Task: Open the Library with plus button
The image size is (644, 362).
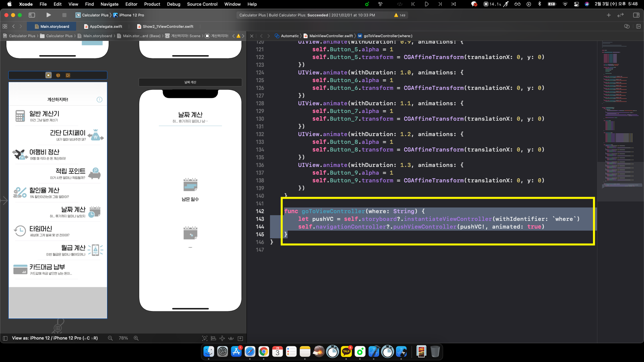Action: (608, 15)
